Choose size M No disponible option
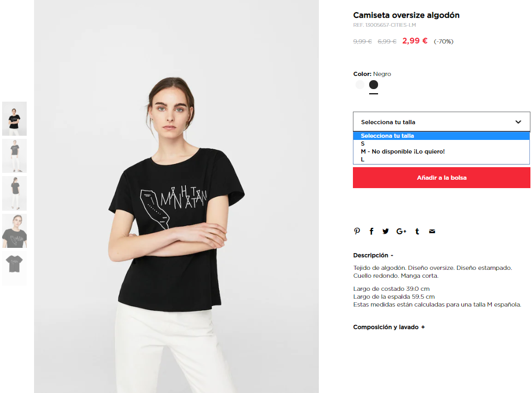532x393 pixels. coord(441,151)
